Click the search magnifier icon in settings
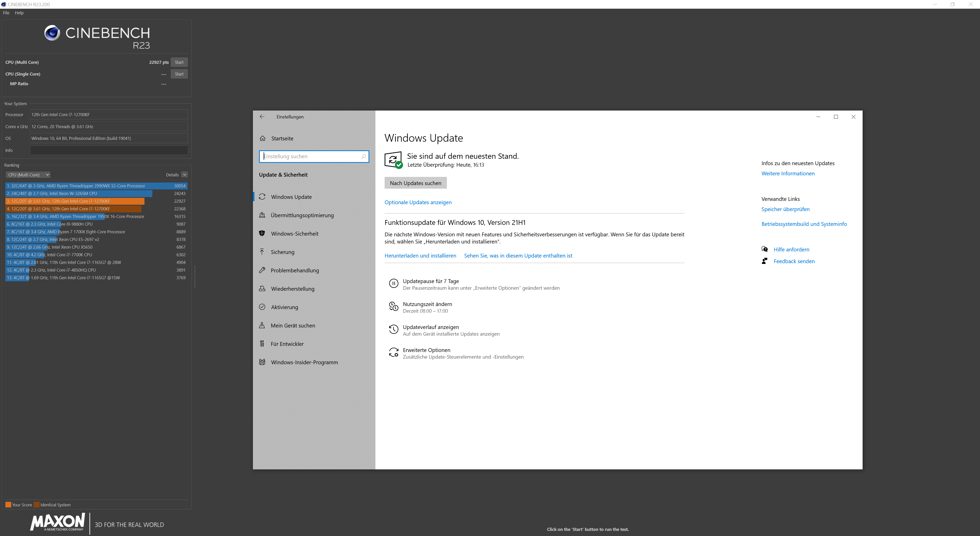Image resolution: width=980 pixels, height=536 pixels. pyautogui.click(x=363, y=156)
